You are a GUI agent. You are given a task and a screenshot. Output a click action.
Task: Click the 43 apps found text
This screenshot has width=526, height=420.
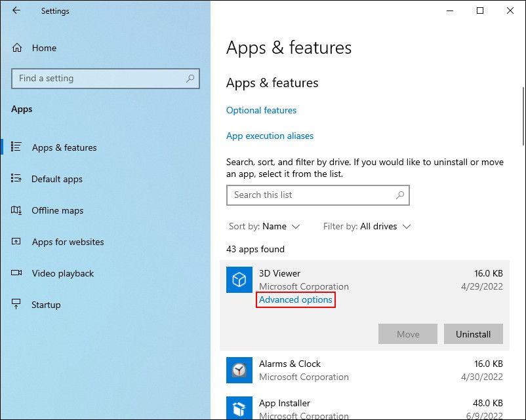(x=256, y=249)
